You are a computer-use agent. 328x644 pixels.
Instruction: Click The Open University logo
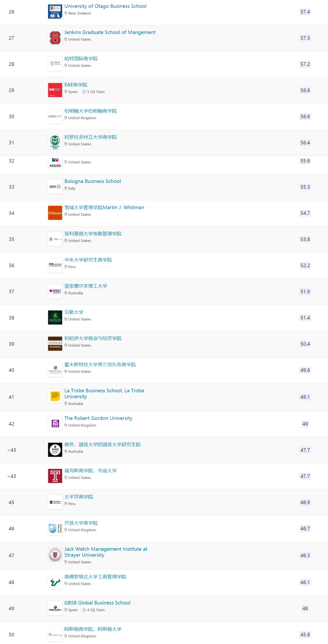(55, 528)
